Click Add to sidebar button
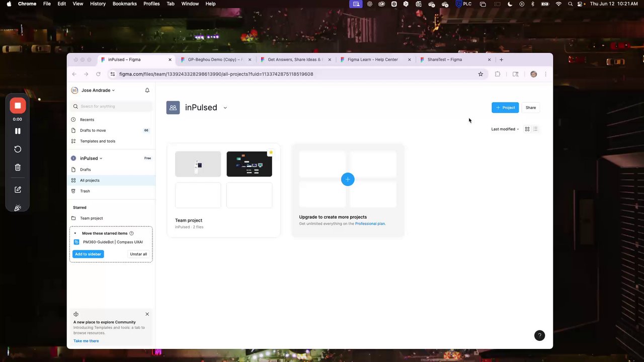Image resolution: width=644 pixels, height=362 pixels. coord(88,254)
